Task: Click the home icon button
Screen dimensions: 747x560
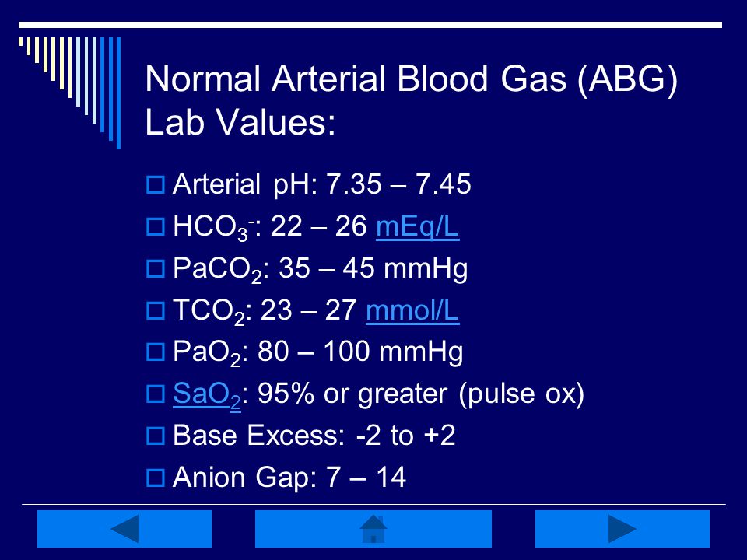Action: [x=373, y=529]
